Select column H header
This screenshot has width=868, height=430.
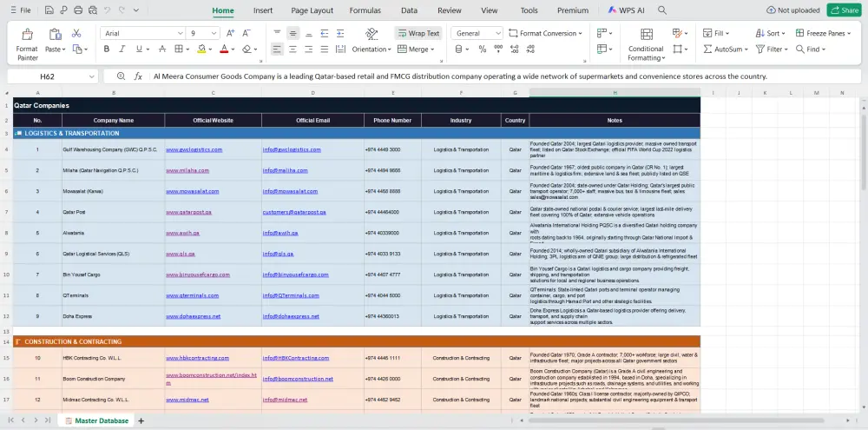pos(615,93)
